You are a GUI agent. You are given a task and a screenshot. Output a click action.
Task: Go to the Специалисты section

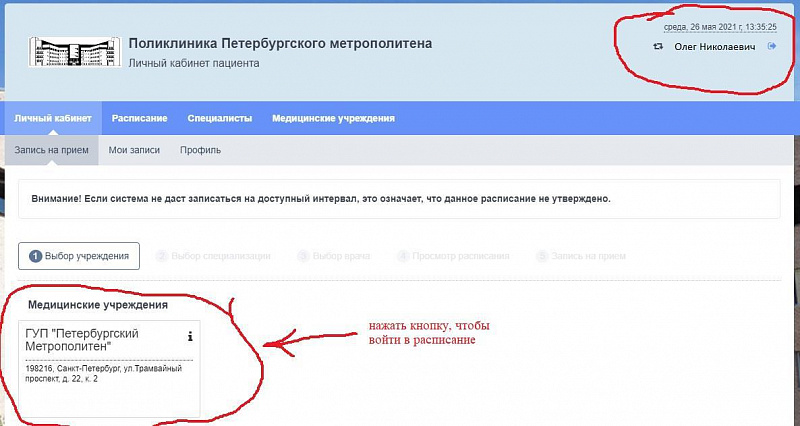[220, 118]
